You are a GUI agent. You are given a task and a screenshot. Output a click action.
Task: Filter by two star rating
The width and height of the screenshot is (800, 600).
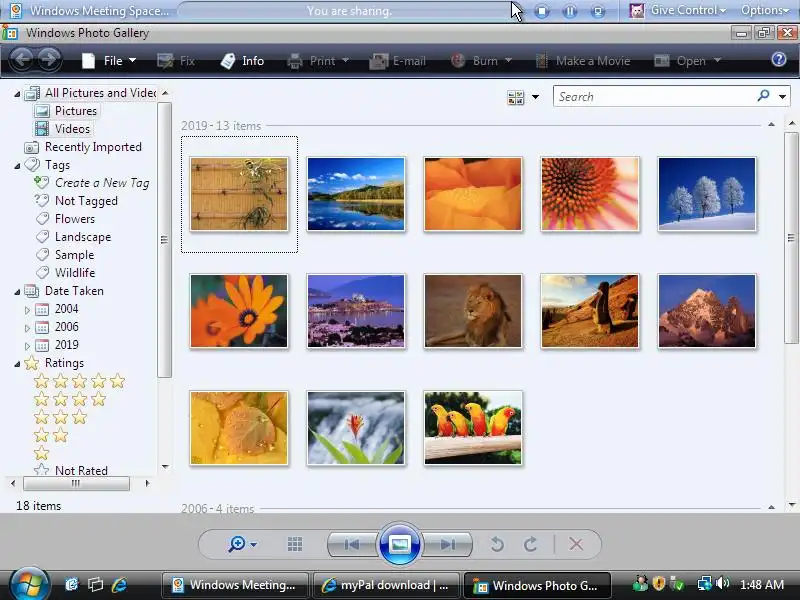pos(51,435)
